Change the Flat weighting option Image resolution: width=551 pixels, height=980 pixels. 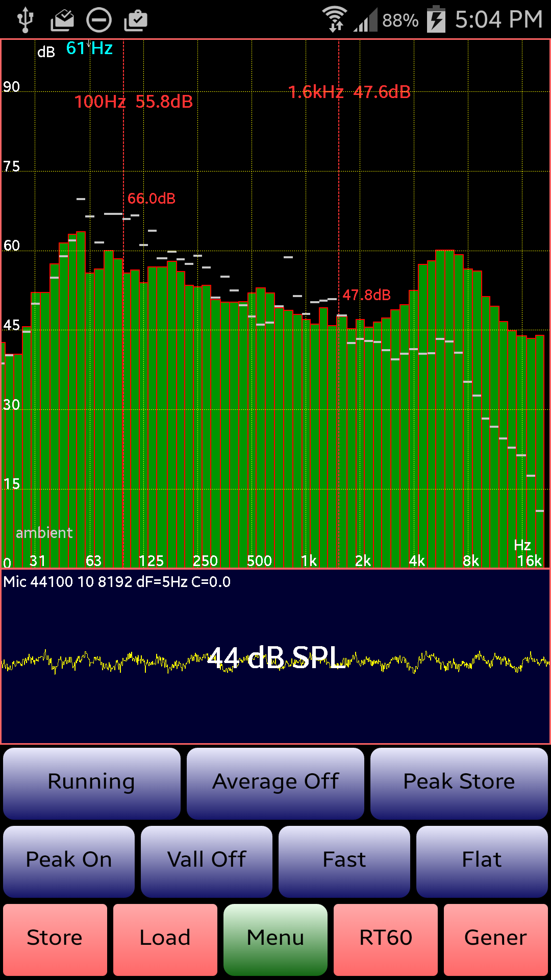pos(482,862)
